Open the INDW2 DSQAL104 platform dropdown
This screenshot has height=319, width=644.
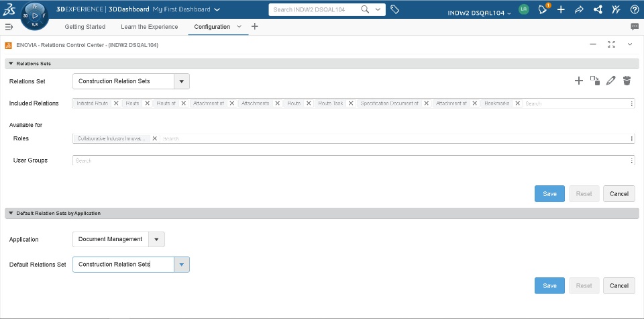480,13
